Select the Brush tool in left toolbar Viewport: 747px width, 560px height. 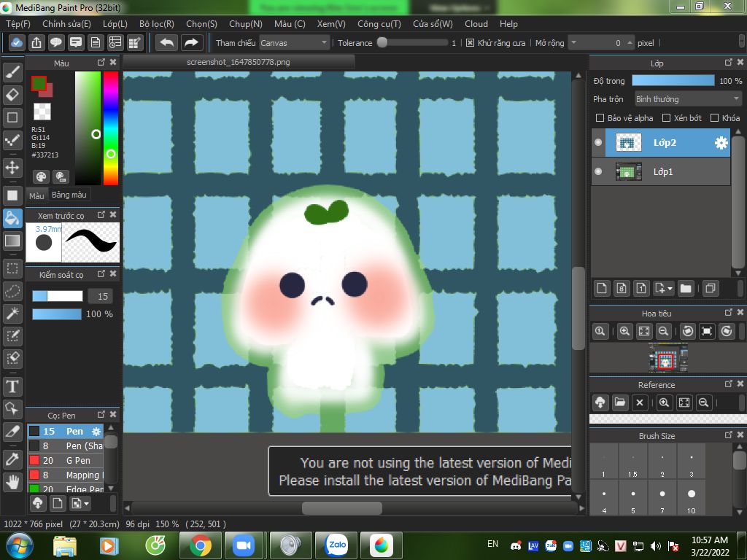pyautogui.click(x=12, y=71)
